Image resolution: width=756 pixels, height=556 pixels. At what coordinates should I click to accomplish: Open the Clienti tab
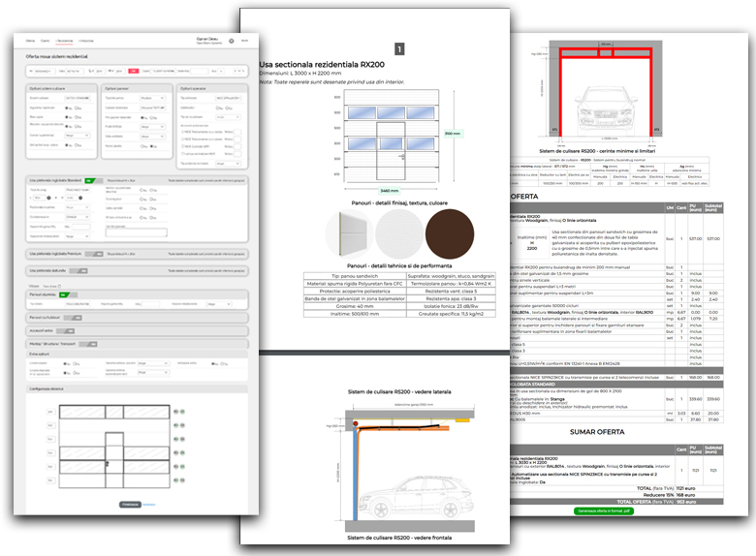pyautogui.click(x=45, y=41)
